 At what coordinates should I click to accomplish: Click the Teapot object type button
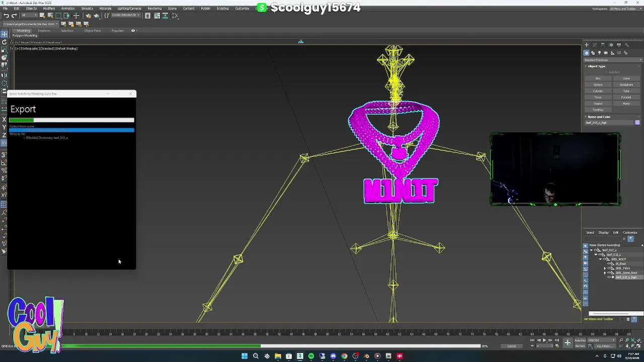click(598, 104)
